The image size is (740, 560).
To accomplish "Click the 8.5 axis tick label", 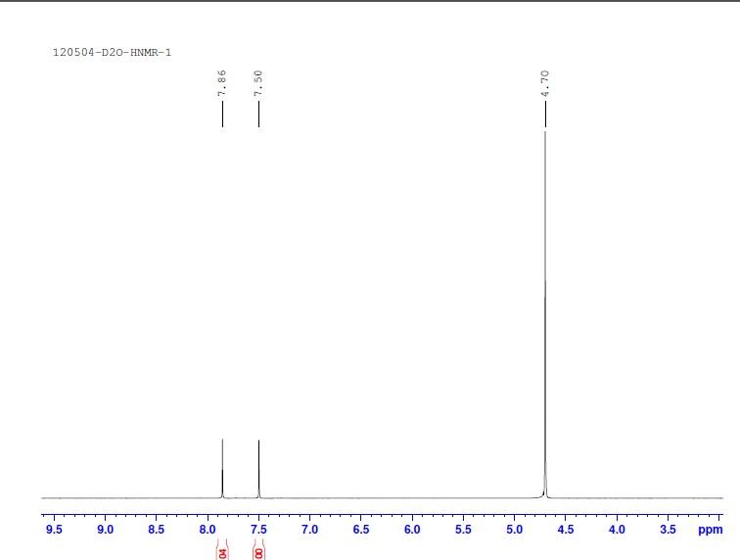I will [157, 530].
